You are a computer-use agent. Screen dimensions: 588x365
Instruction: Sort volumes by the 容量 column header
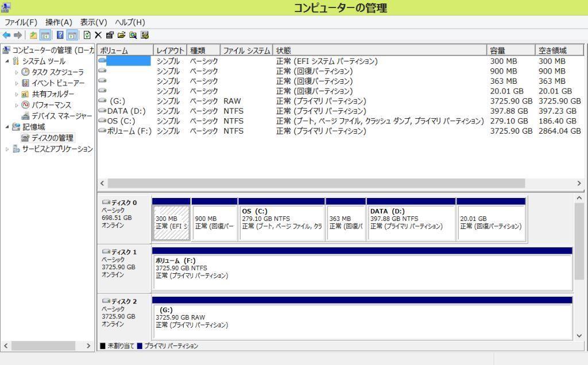pos(510,51)
